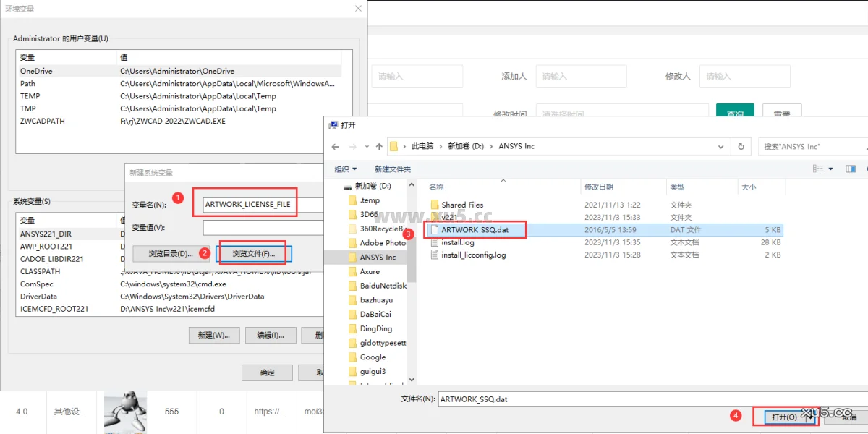Open the Shared Files folder
The height and width of the screenshot is (434, 868).
click(x=463, y=204)
